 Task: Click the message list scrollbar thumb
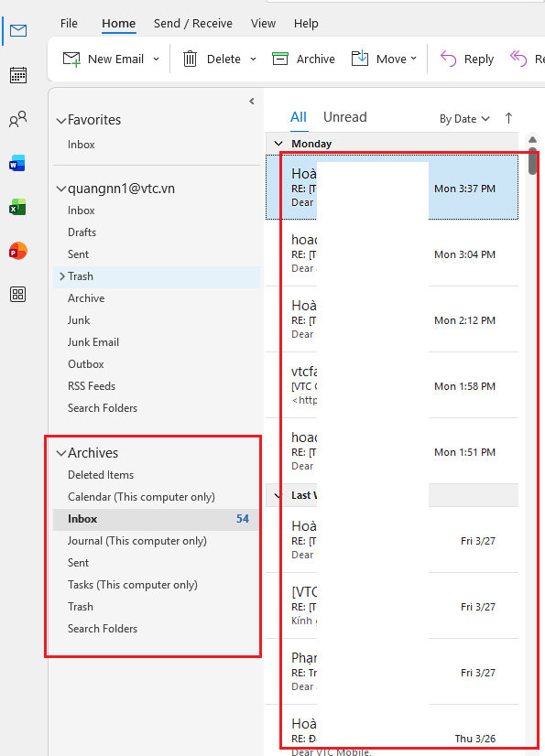pyautogui.click(x=532, y=161)
